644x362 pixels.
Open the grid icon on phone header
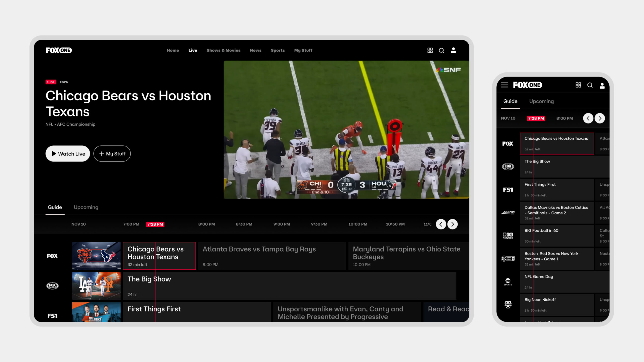tap(578, 85)
